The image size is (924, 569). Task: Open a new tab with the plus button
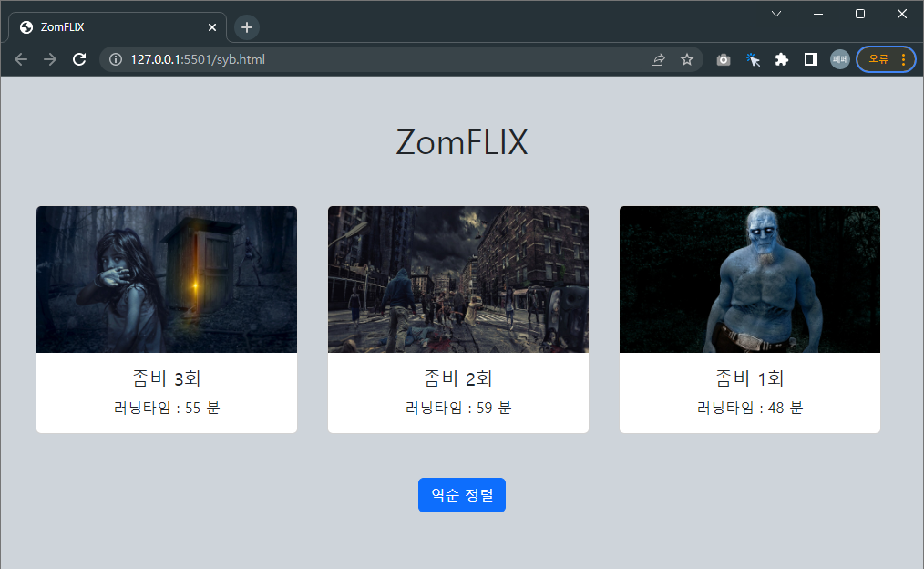coord(246,26)
